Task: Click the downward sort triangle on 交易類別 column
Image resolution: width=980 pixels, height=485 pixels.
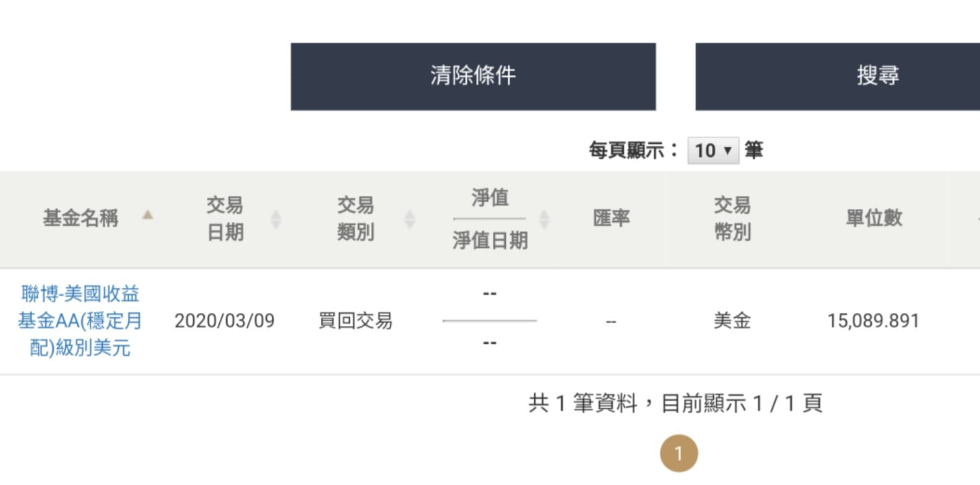Action: click(410, 224)
